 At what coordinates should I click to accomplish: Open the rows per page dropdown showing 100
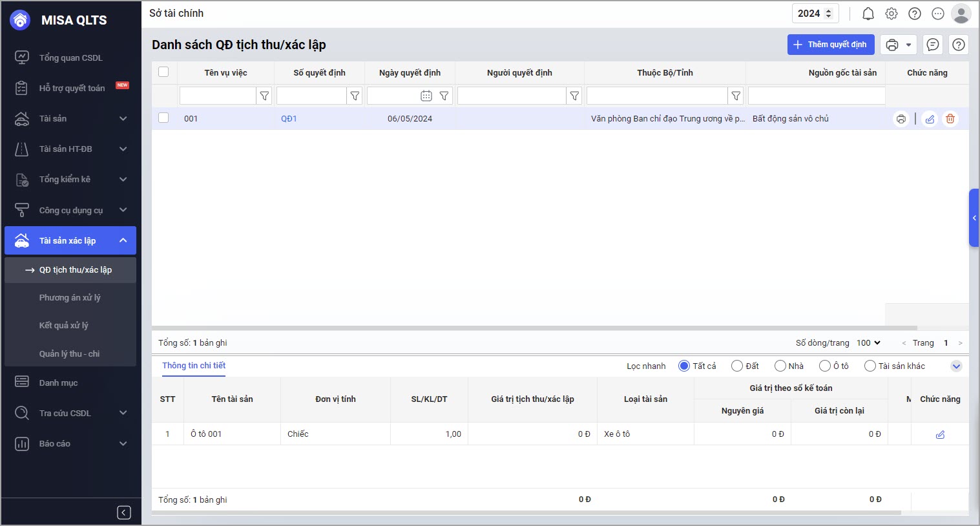pos(868,343)
